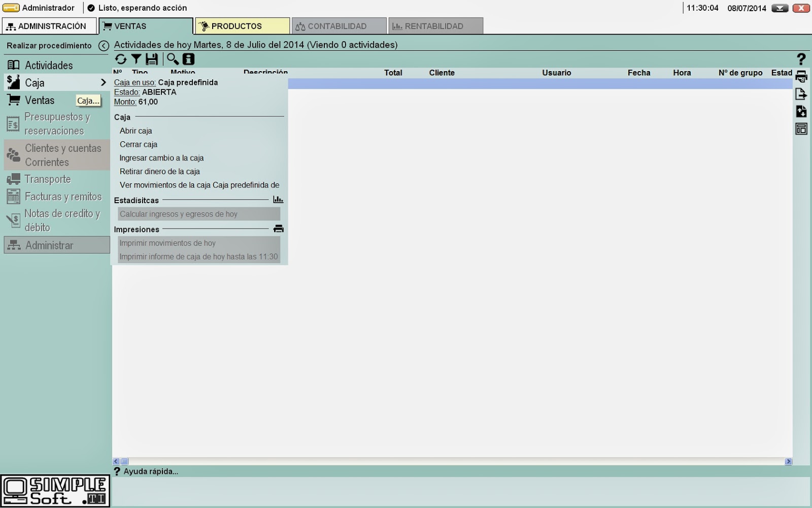Open the Transporte section
This screenshot has width=812, height=508.
click(x=48, y=179)
